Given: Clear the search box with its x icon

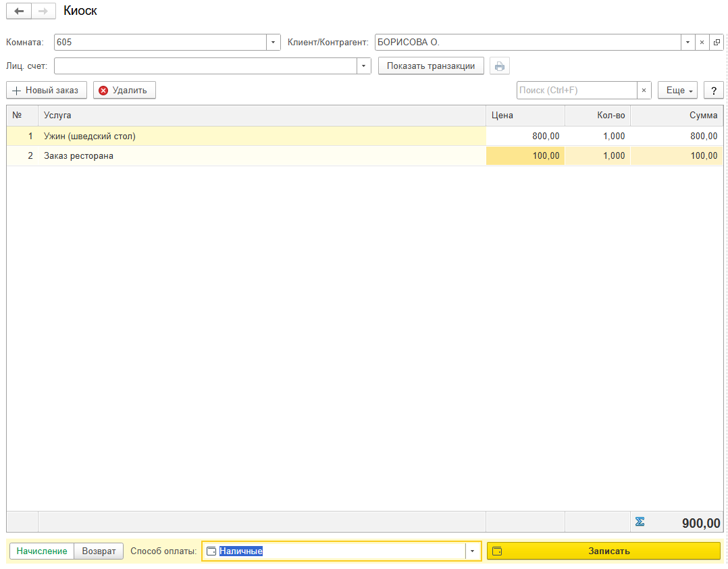Looking at the screenshot, I should coord(644,90).
